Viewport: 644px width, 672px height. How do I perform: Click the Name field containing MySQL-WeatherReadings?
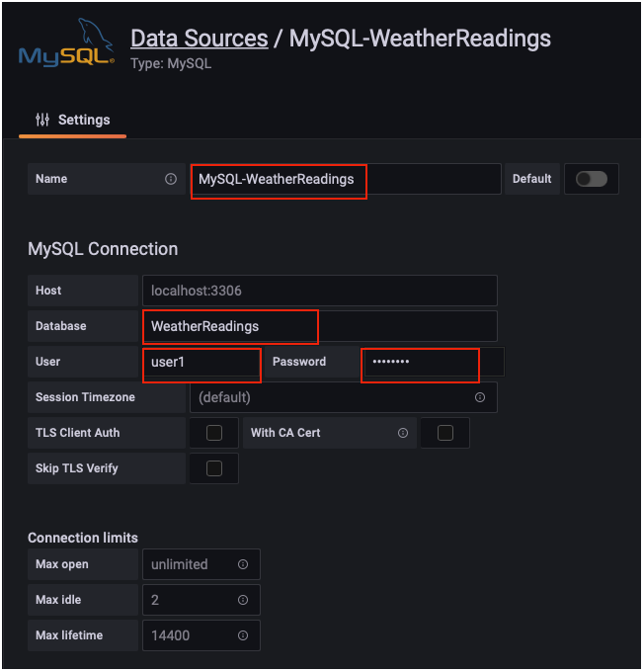(346, 179)
